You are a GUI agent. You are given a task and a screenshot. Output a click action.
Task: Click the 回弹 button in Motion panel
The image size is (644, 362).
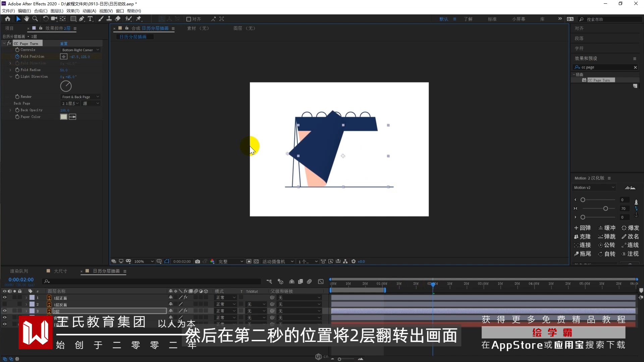(582, 228)
